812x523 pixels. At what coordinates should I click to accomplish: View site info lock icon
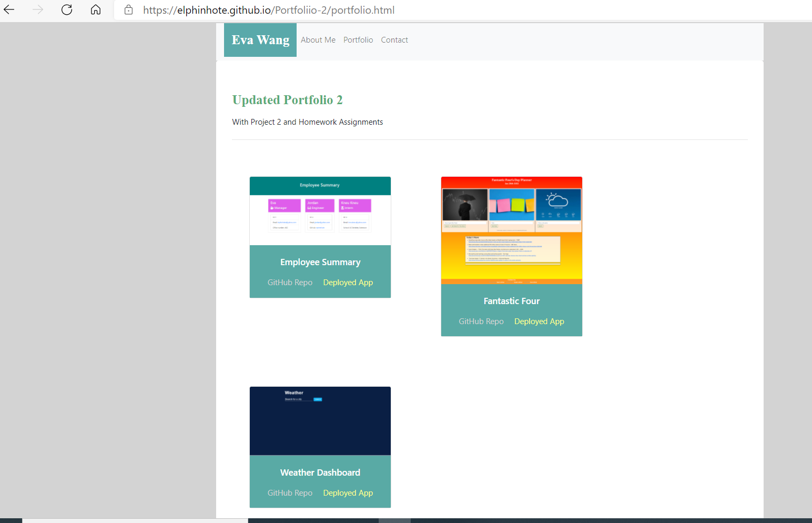click(129, 10)
